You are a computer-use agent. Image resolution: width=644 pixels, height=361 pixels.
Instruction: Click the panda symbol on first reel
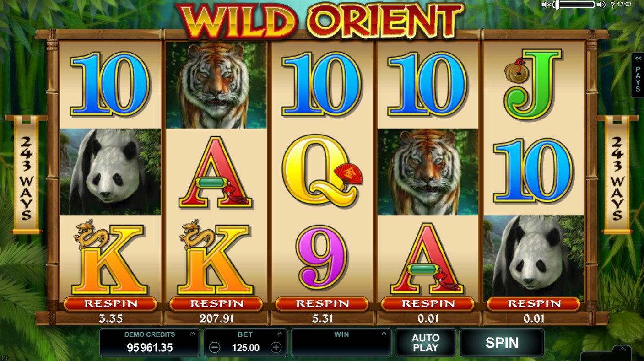[110, 172]
